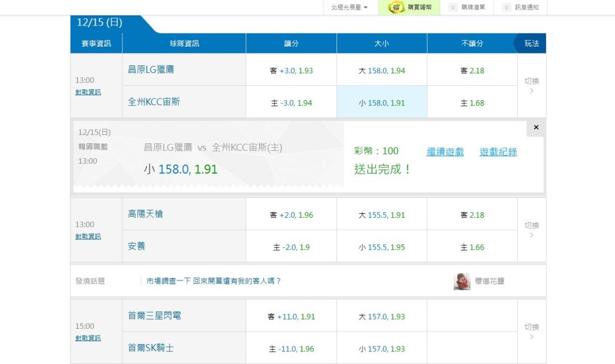Screen dimensions: 615x364
Task: Click the 讓分 column header
Action: pyautogui.click(x=291, y=43)
